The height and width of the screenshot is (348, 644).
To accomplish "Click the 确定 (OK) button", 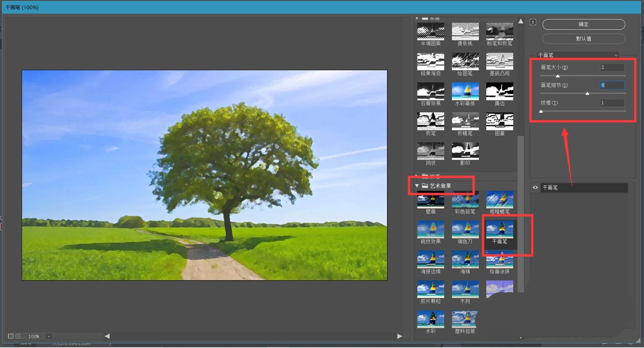I will pyautogui.click(x=583, y=24).
